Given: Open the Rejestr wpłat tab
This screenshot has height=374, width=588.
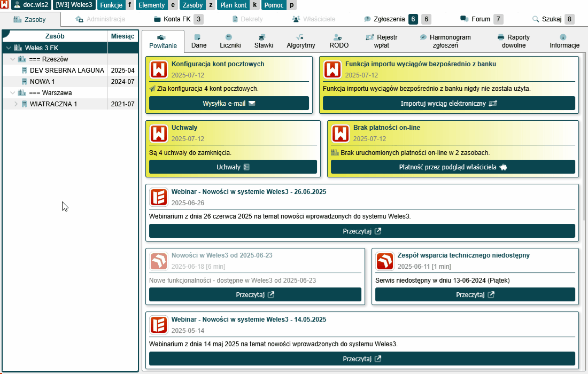Looking at the screenshot, I should 381,41.
